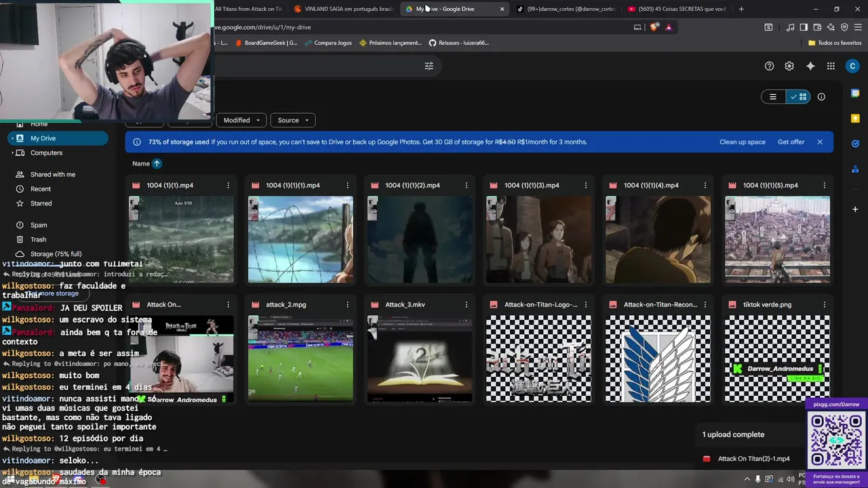The height and width of the screenshot is (488, 868).
Task: Open Brave main hamburger menu
Action: pyautogui.click(x=858, y=27)
